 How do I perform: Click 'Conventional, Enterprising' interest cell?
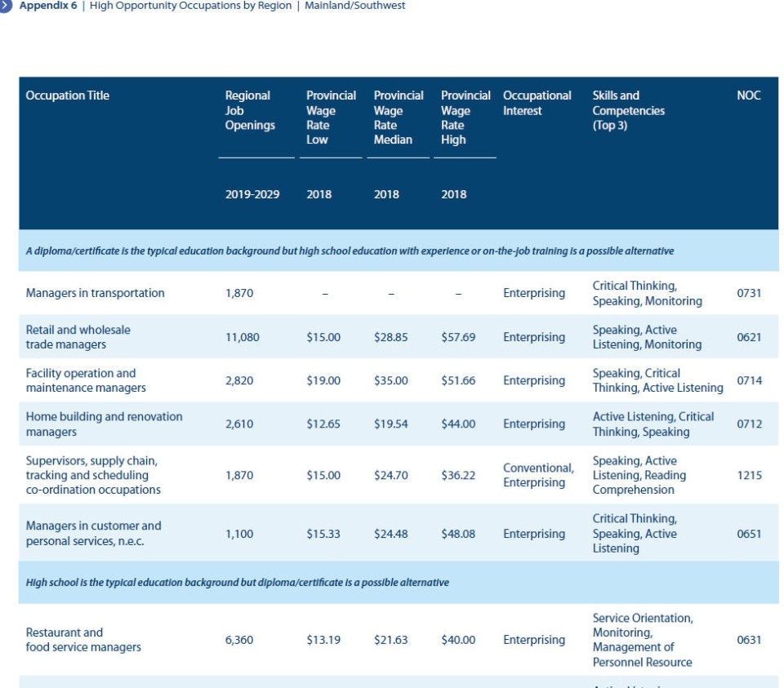pyautogui.click(x=538, y=475)
